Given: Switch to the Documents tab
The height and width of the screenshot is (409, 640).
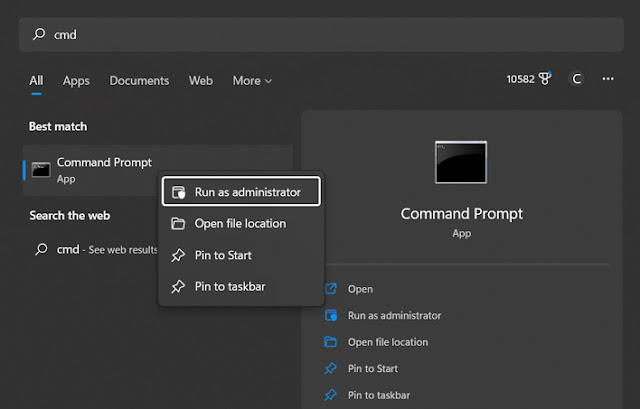Looking at the screenshot, I should (139, 81).
